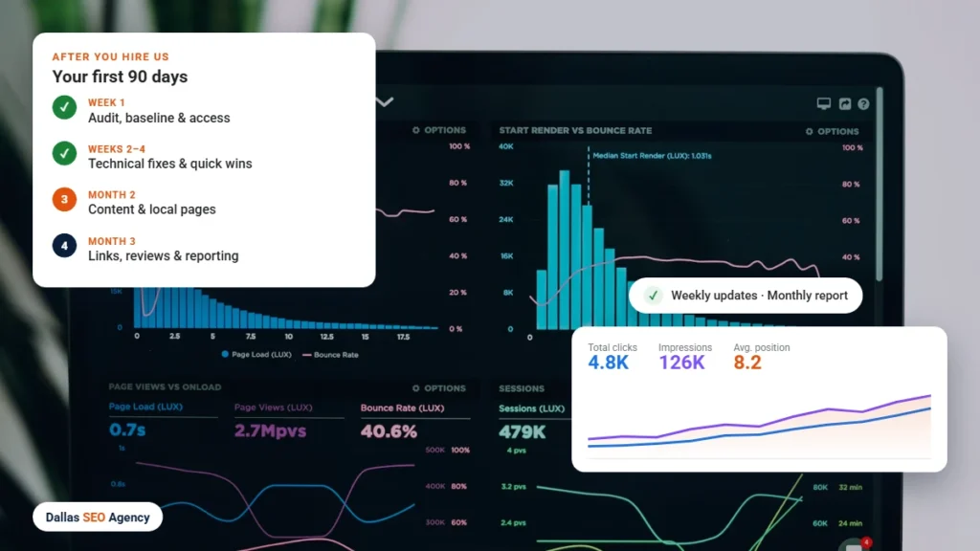
Task: Toggle Bounce Rate legend item
Action: [330, 355]
